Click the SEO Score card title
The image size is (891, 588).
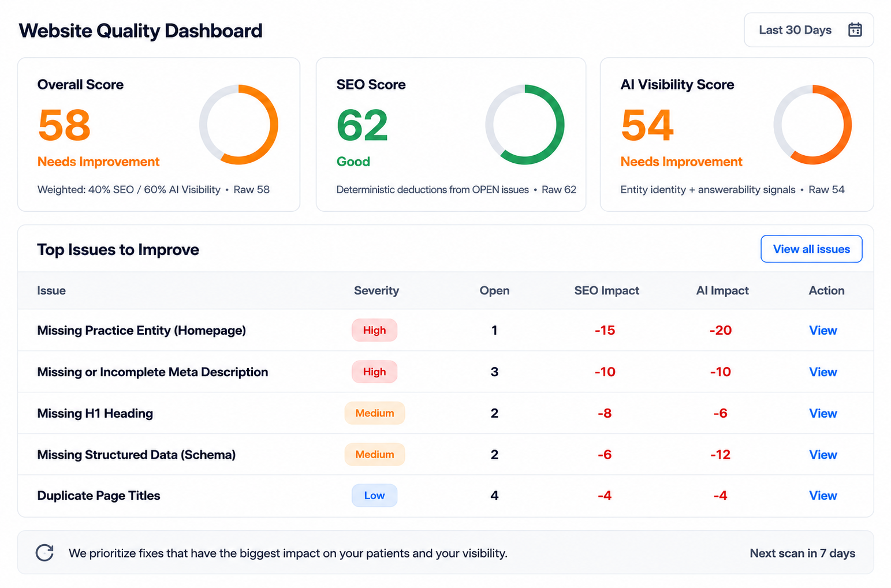(x=371, y=84)
